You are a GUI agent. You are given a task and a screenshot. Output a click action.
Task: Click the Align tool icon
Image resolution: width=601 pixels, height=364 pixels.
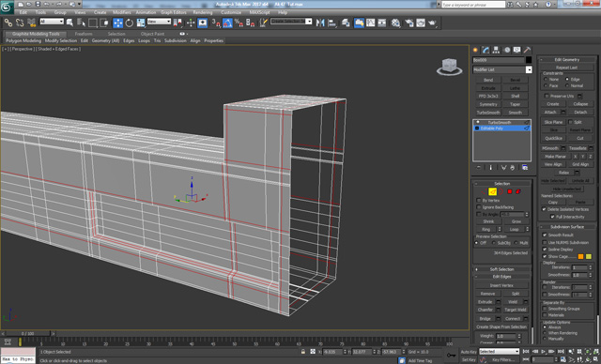click(331, 23)
